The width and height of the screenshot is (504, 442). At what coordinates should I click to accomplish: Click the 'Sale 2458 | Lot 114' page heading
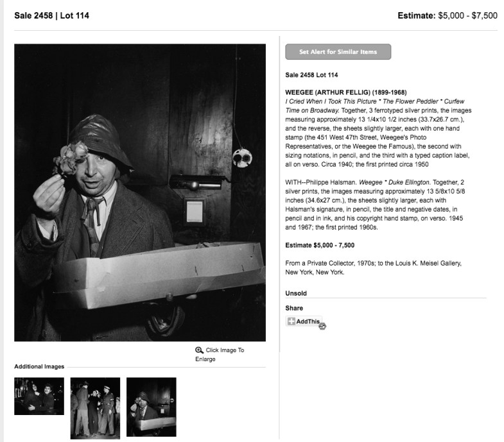point(52,15)
